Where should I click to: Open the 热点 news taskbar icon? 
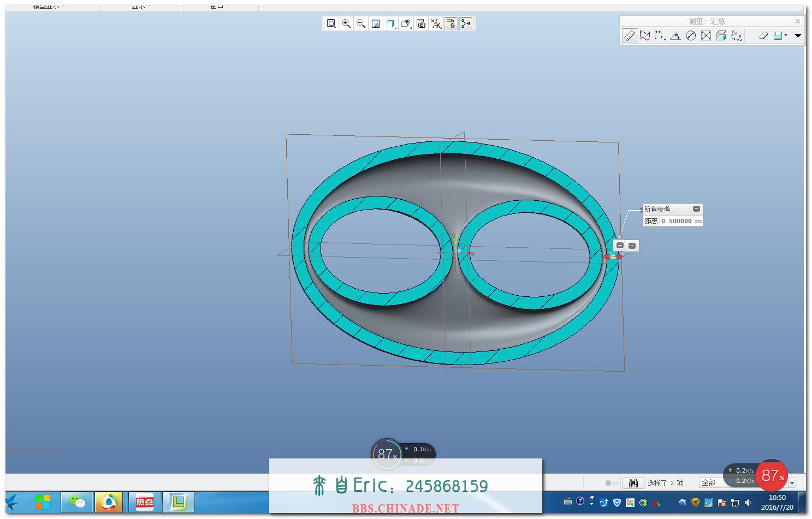[x=144, y=502]
